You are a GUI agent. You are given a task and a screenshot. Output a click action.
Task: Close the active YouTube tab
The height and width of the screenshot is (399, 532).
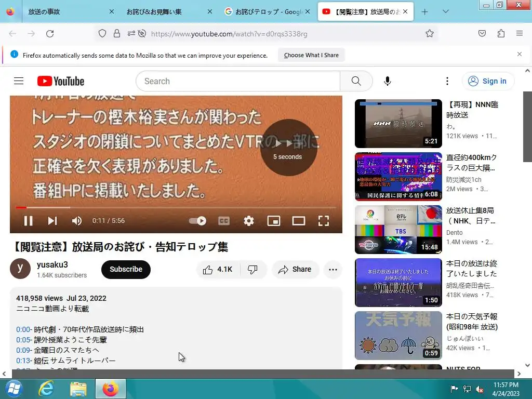[x=405, y=11]
